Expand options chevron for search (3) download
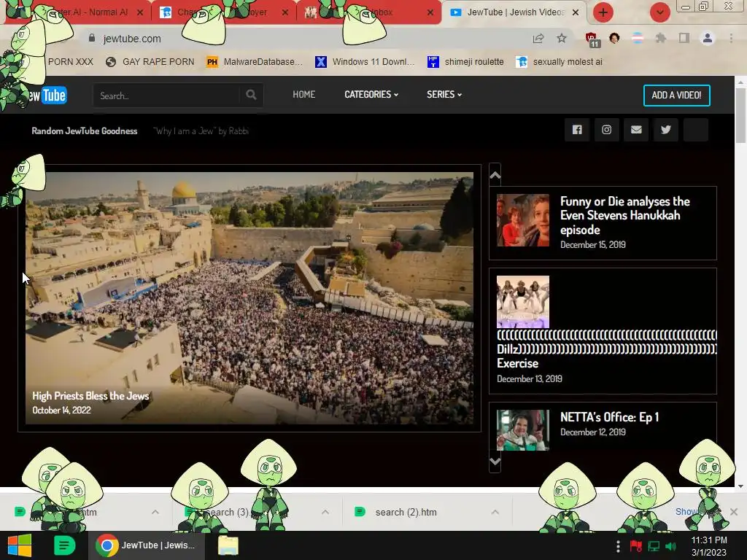747x560 pixels. click(x=325, y=512)
